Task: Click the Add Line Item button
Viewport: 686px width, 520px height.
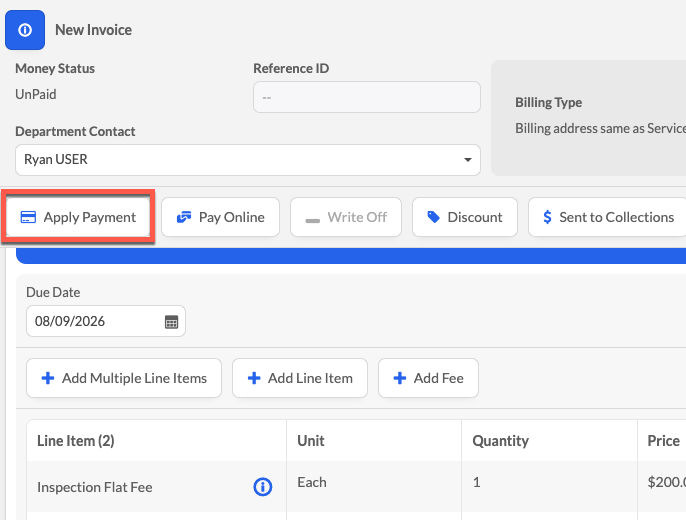Action: pyautogui.click(x=300, y=378)
